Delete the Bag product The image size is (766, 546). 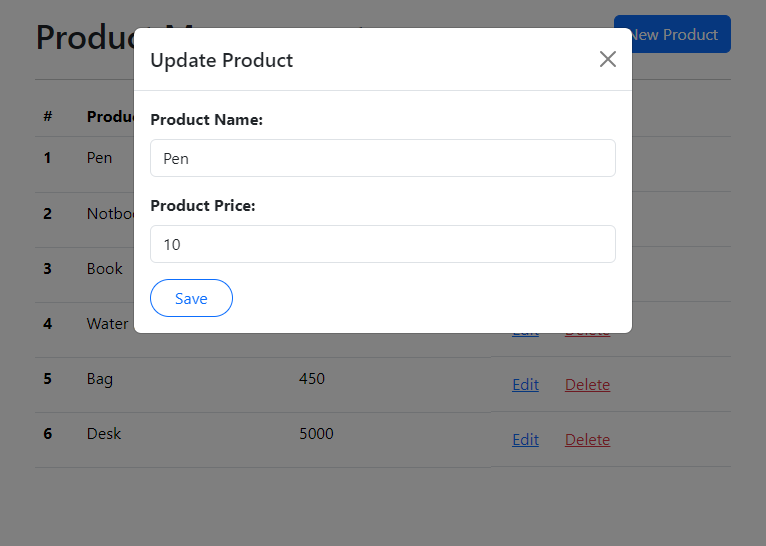click(587, 385)
